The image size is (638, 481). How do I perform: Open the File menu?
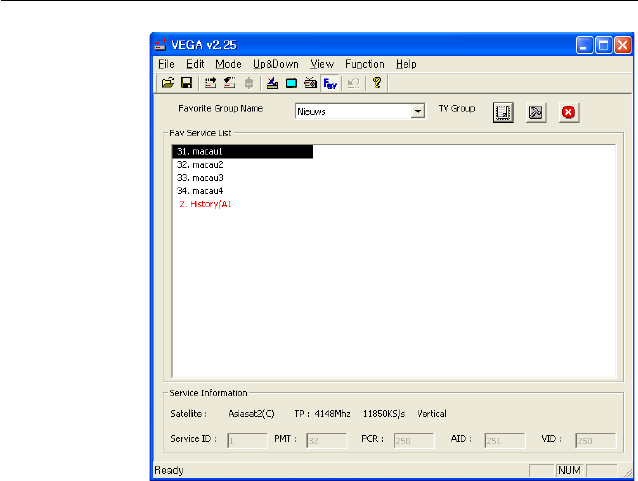166,64
